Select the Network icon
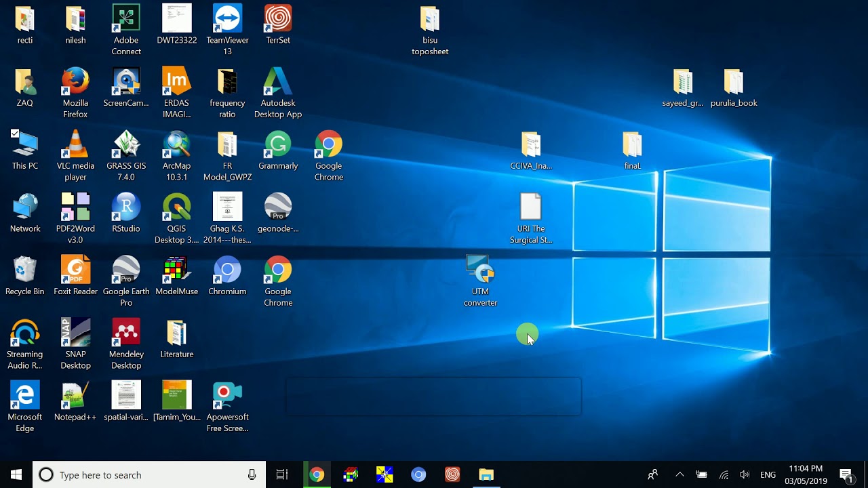Image resolution: width=868 pixels, height=488 pixels. coord(25,213)
